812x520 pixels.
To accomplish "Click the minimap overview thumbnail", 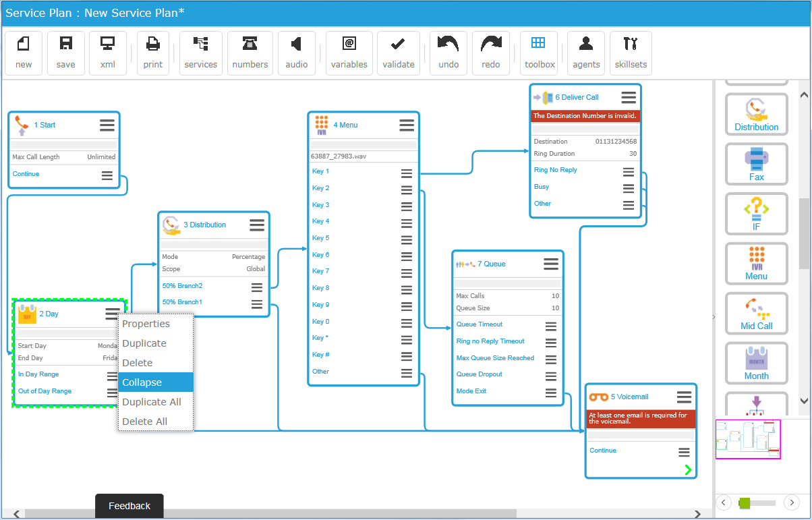I will tap(748, 439).
